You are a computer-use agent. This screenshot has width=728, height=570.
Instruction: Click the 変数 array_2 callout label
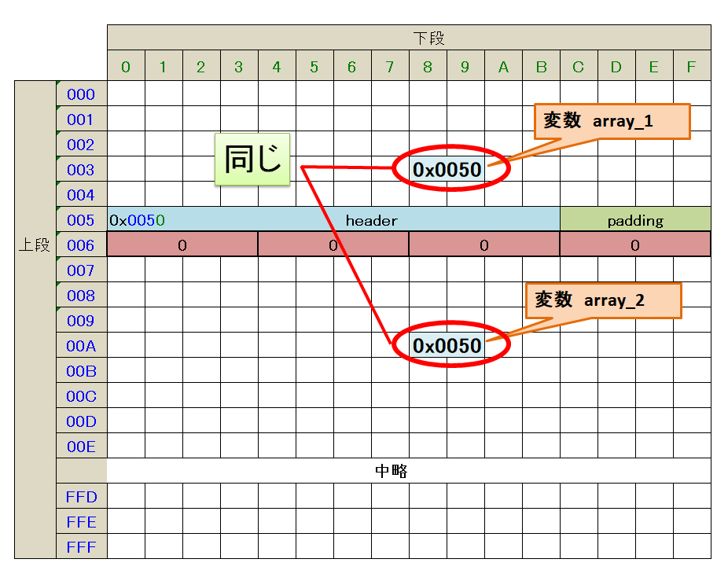point(602,300)
